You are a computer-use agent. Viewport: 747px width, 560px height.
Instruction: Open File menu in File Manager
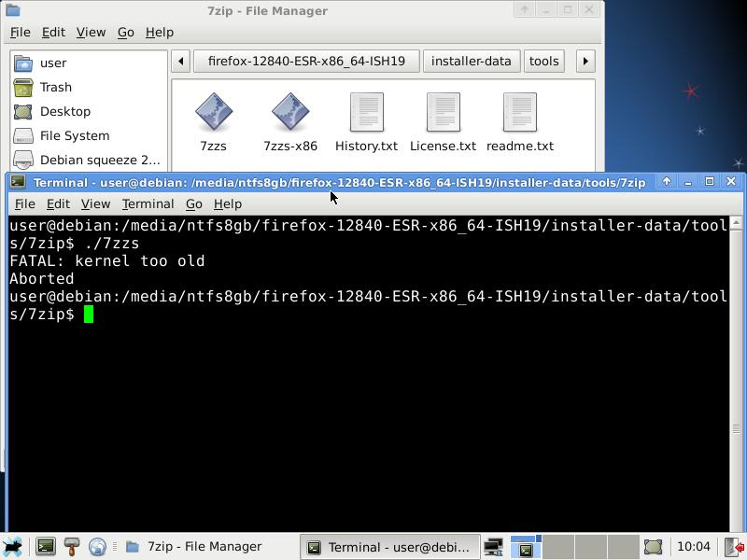tap(20, 33)
